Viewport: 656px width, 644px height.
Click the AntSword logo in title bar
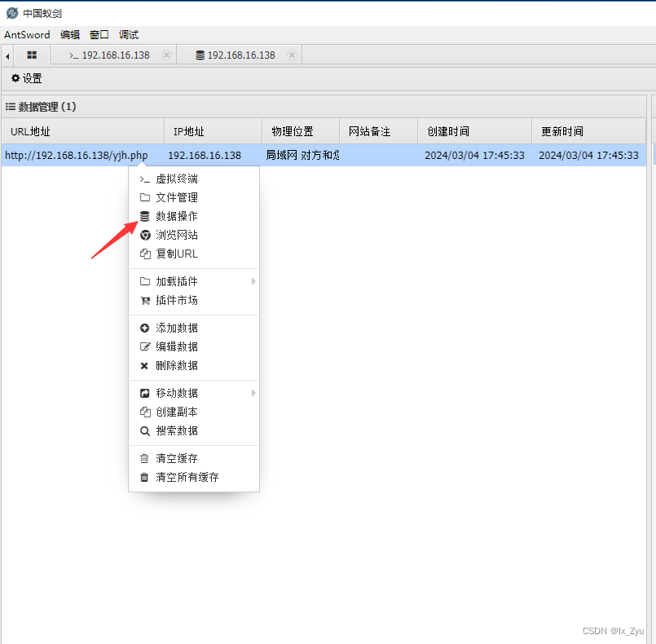[12, 13]
